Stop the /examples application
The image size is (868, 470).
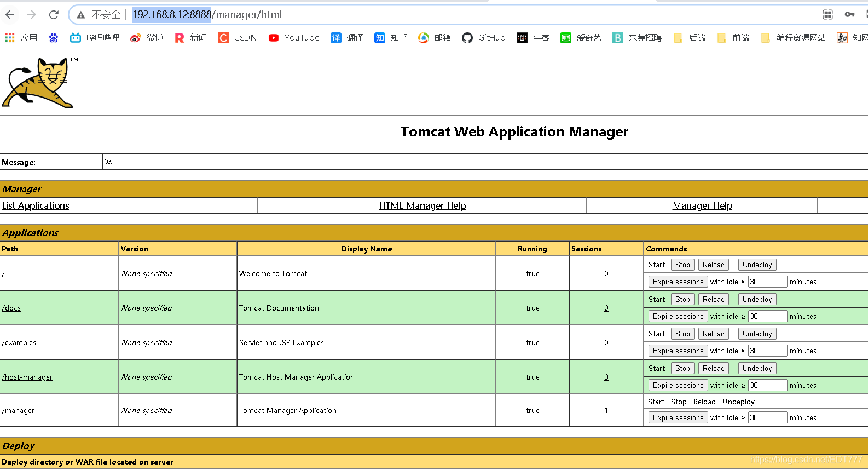(x=682, y=334)
